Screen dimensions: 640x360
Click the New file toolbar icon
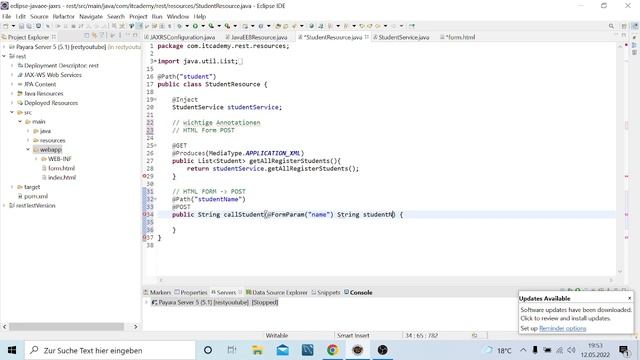click(x=6, y=26)
